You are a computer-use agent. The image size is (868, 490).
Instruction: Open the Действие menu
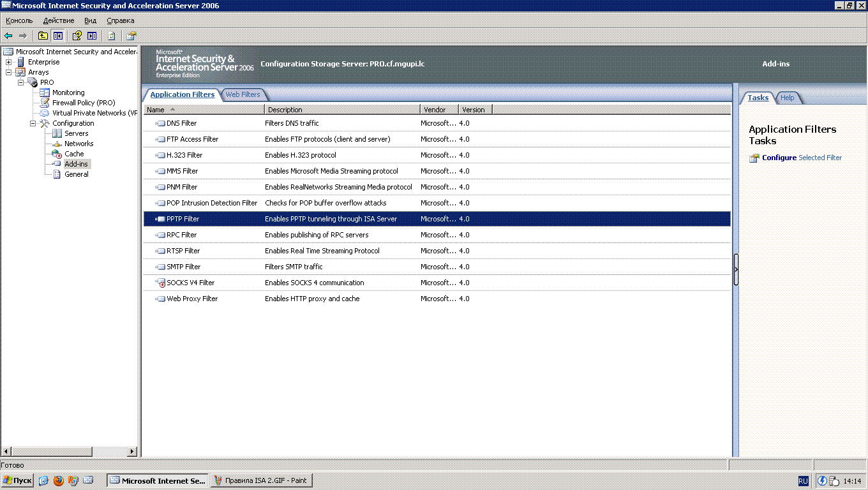pyautogui.click(x=59, y=20)
